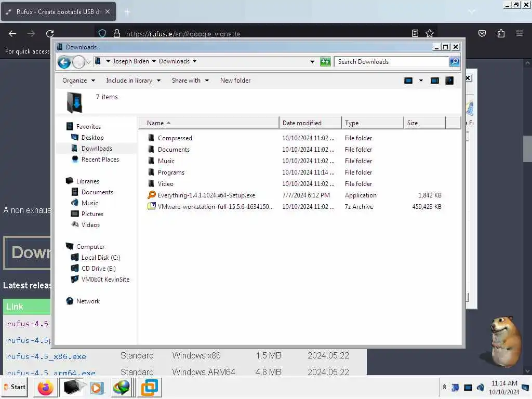532x399 pixels.
Task: Open media player from taskbar
Action: tap(97, 388)
